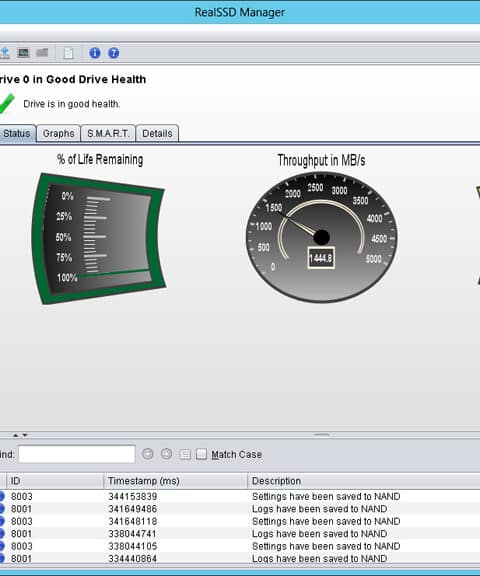Open the Details tab
The image size is (480, 576).
tap(157, 133)
